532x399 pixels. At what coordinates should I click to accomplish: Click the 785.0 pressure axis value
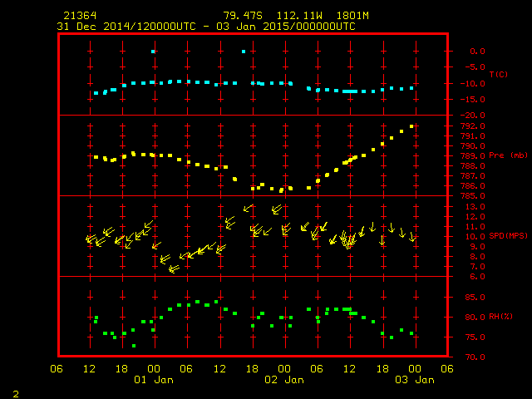(x=472, y=196)
